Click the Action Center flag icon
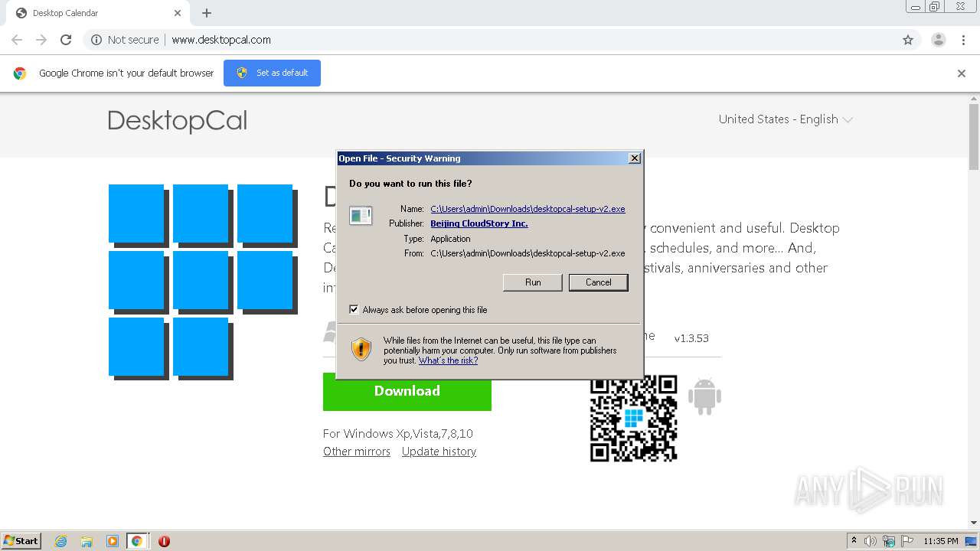This screenshot has width=980, height=551. point(907,541)
